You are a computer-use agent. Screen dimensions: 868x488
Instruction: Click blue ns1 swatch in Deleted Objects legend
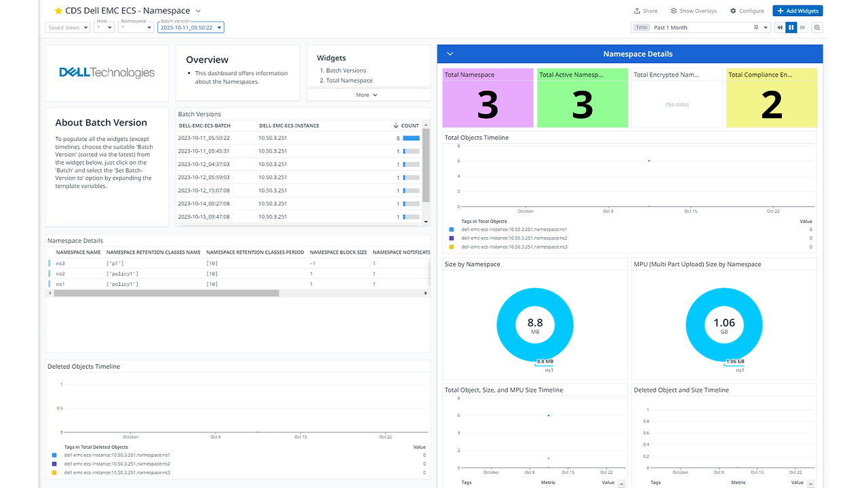pyautogui.click(x=54, y=455)
